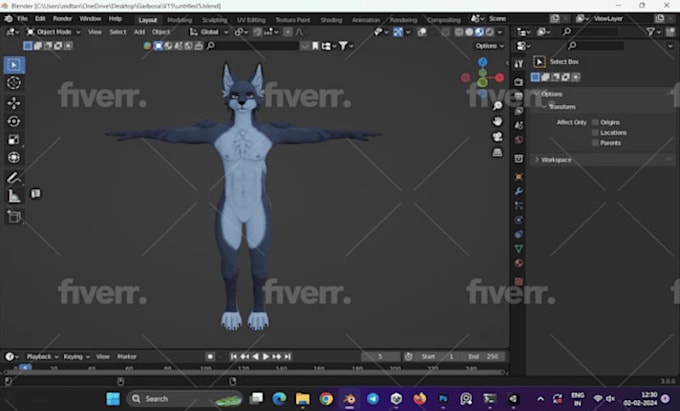This screenshot has height=411, width=680.
Task: Select the Scale tool
Action: [x=14, y=139]
